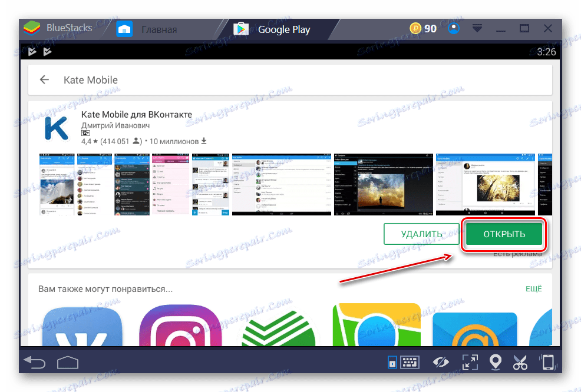This screenshot has height=392, width=581.
Task: Click the BlueStacks logo
Action: pos(32,28)
